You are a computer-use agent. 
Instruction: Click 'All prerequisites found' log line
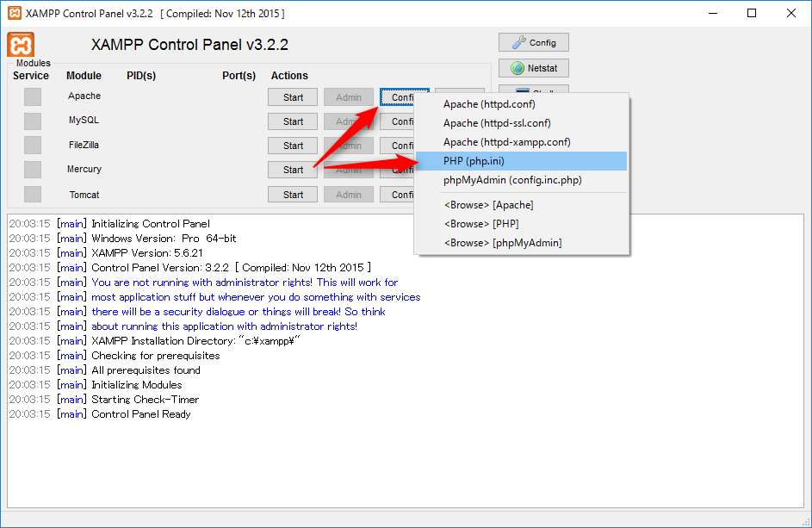tap(104, 370)
